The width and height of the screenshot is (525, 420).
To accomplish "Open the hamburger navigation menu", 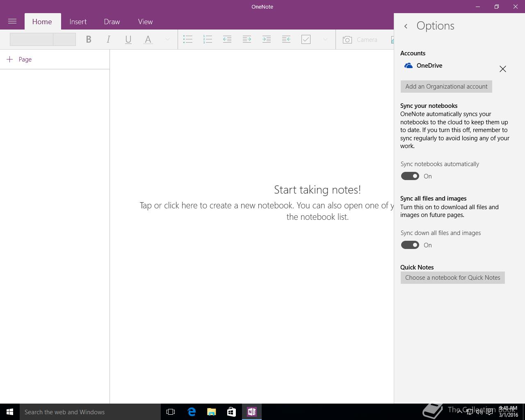I will (12, 21).
